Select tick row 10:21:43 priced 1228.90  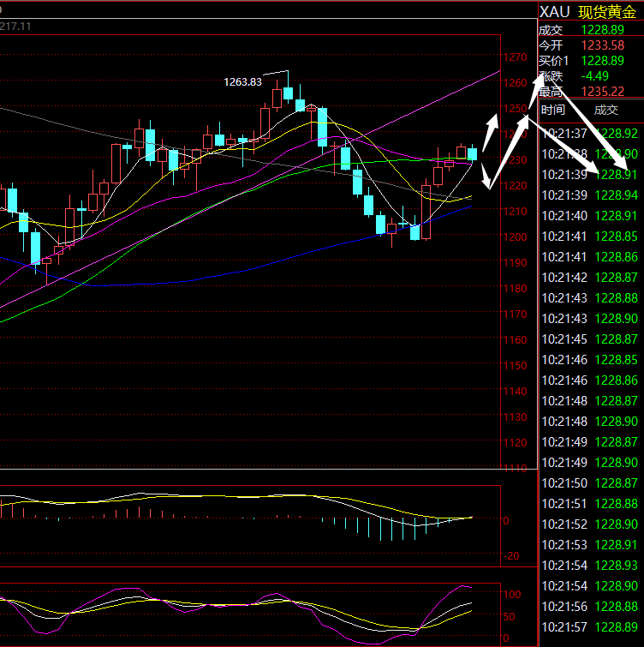[x=589, y=319]
